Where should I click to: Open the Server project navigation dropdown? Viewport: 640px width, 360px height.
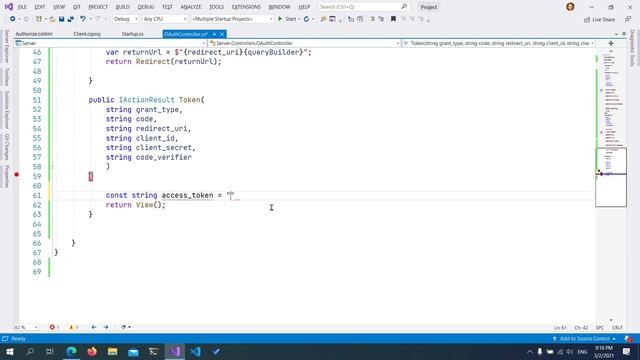(110, 43)
